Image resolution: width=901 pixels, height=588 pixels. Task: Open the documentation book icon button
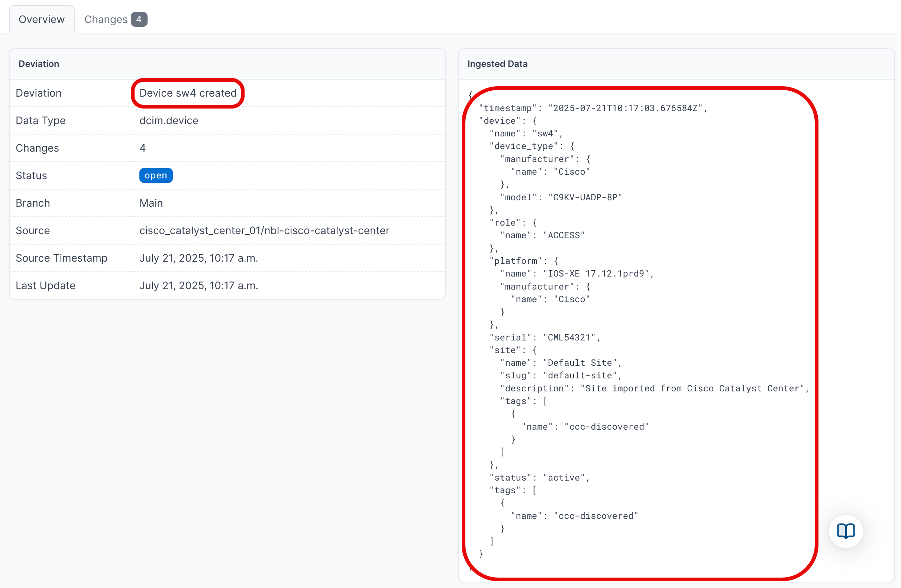(x=845, y=531)
